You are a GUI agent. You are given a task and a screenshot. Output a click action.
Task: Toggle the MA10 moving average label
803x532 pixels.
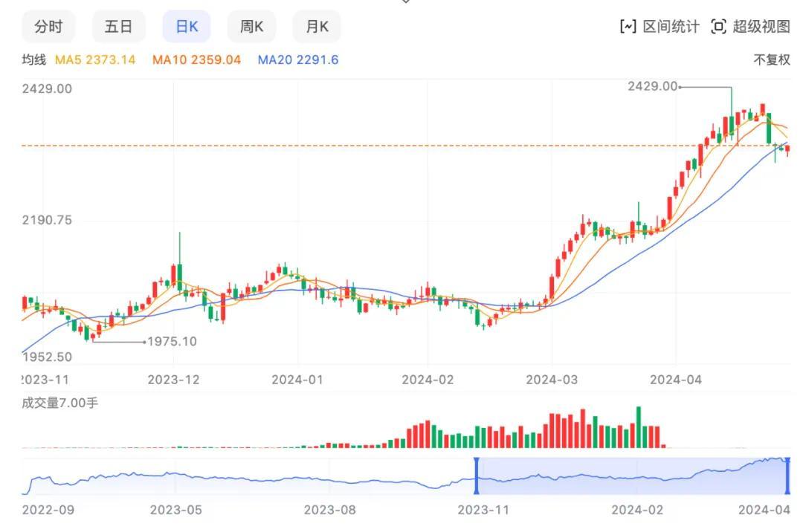click(196, 59)
